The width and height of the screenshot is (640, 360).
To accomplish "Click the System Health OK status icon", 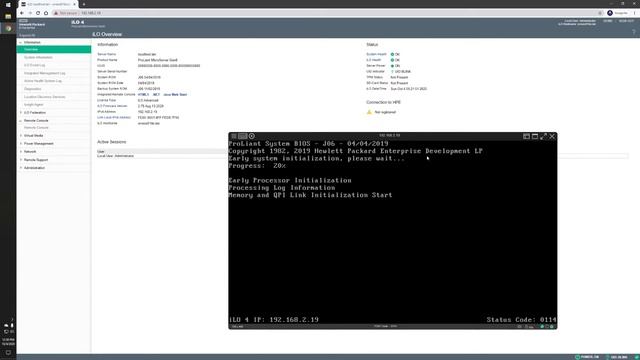I will click(392, 54).
